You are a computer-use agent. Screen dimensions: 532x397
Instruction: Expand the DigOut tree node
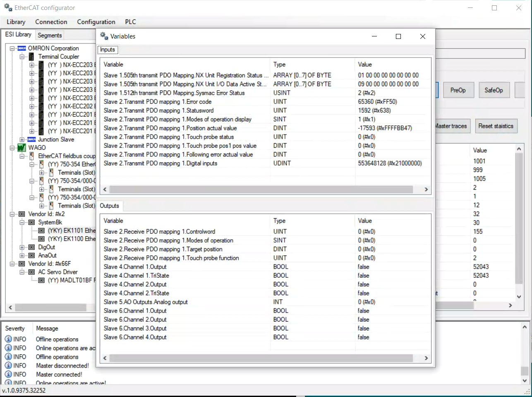point(22,247)
